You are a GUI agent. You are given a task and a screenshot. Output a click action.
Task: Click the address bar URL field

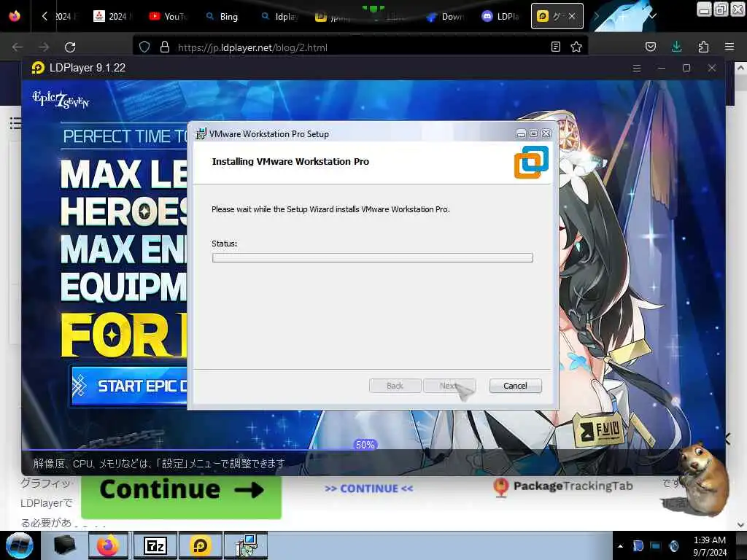coord(360,47)
